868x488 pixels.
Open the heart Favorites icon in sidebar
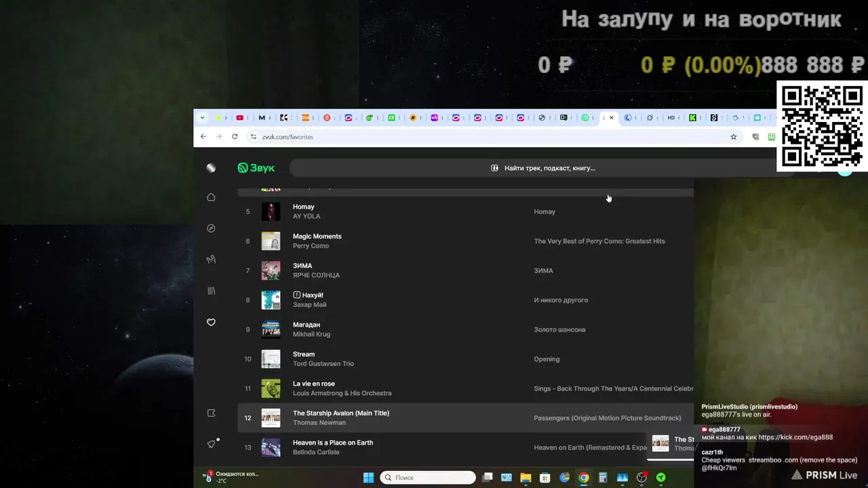click(x=211, y=322)
